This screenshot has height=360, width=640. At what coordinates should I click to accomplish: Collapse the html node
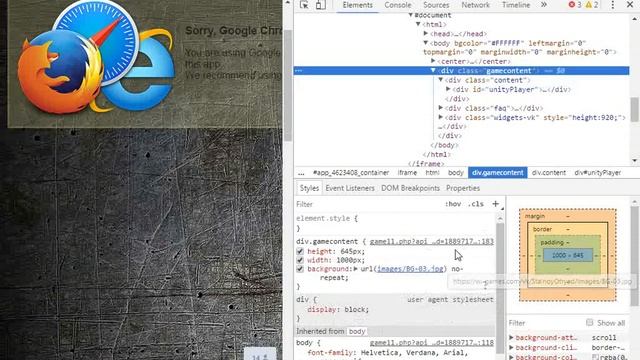coord(418,24)
